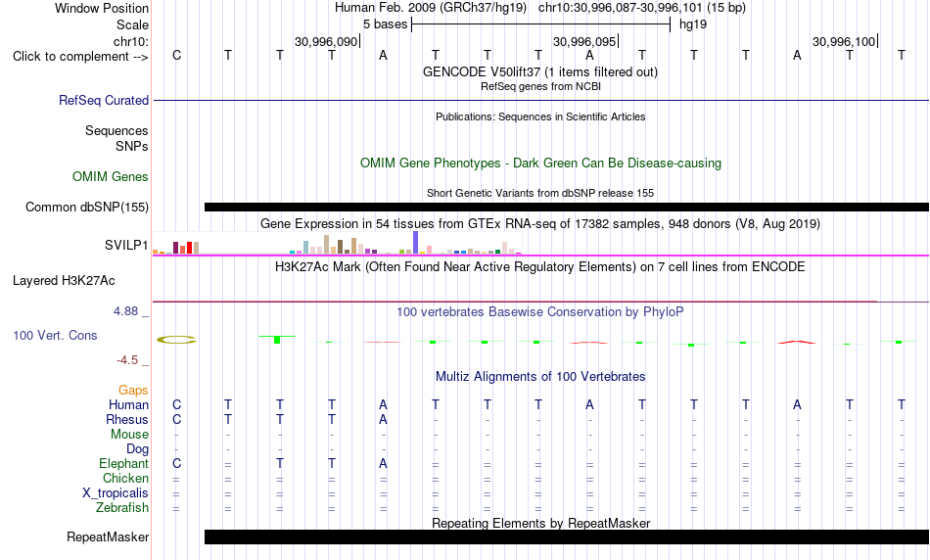Select the Human species label

pos(128,404)
